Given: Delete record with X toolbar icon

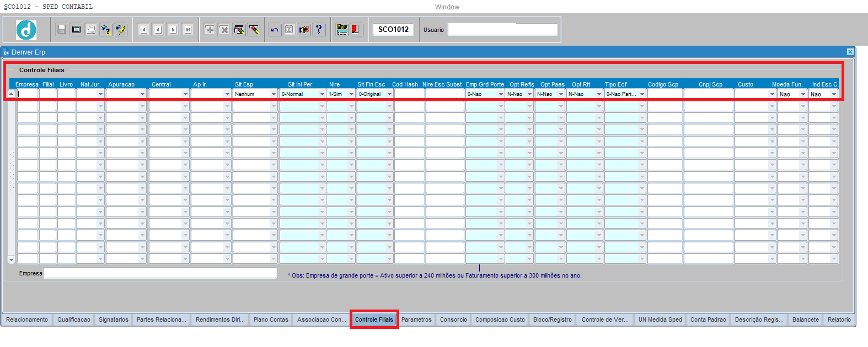Looking at the screenshot, I should (x=224, y=30).
